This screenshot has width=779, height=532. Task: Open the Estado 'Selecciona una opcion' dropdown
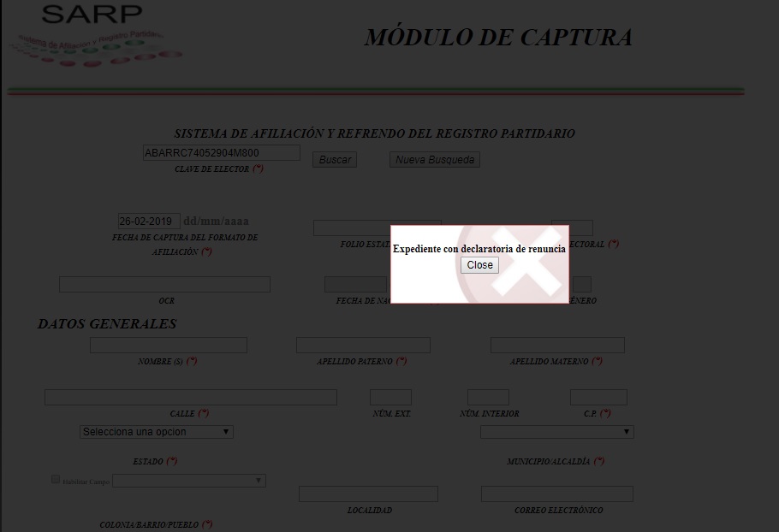156,432
